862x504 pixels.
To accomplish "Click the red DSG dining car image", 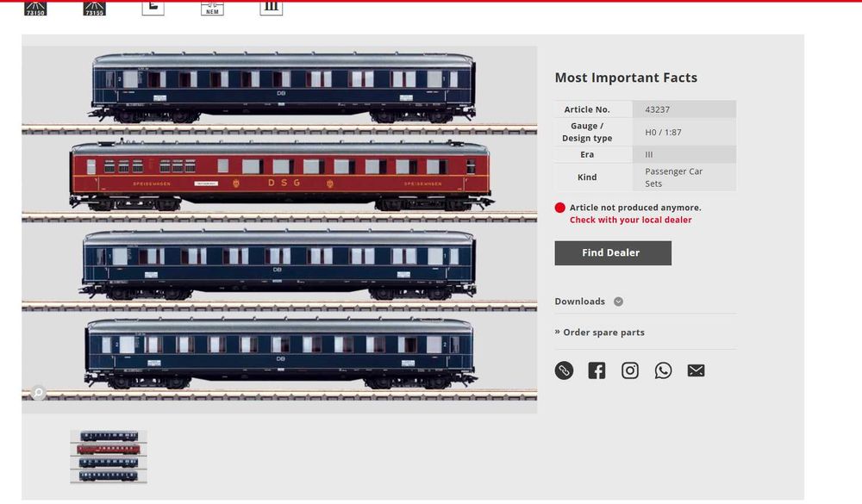I will point(280,176).
